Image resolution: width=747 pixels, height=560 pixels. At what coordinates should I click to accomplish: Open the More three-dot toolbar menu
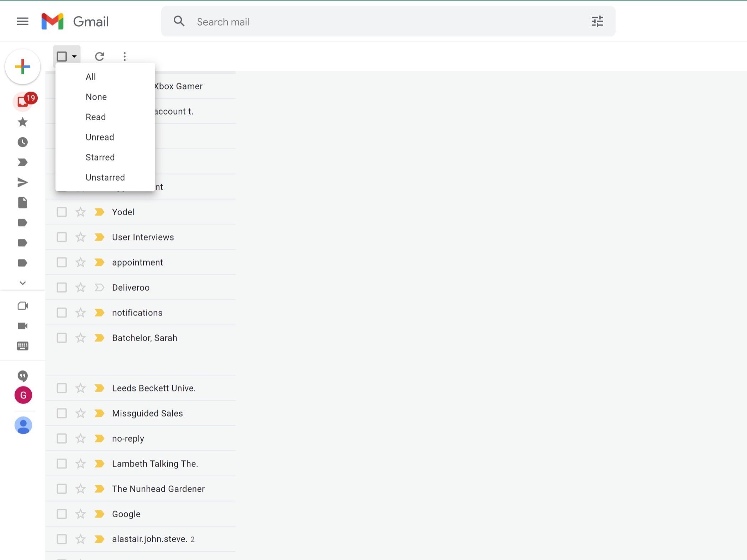coord(125,56)
